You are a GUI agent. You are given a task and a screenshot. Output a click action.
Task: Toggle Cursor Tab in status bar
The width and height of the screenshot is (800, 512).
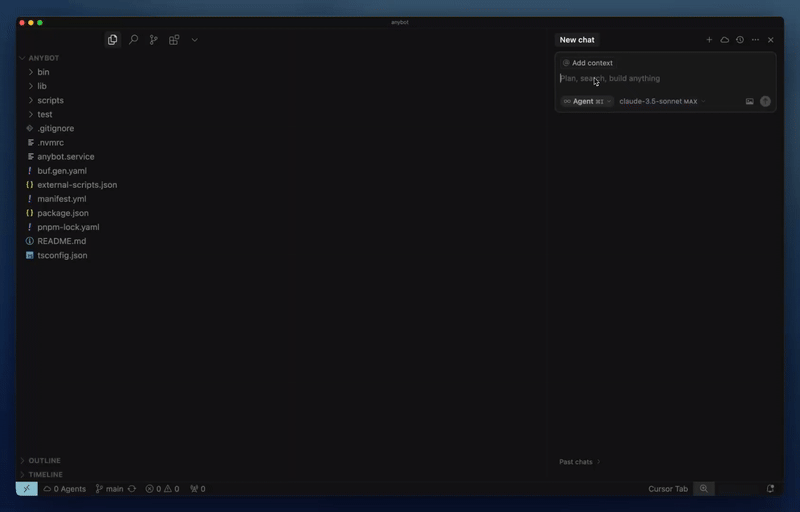click(x=668, y=489)
